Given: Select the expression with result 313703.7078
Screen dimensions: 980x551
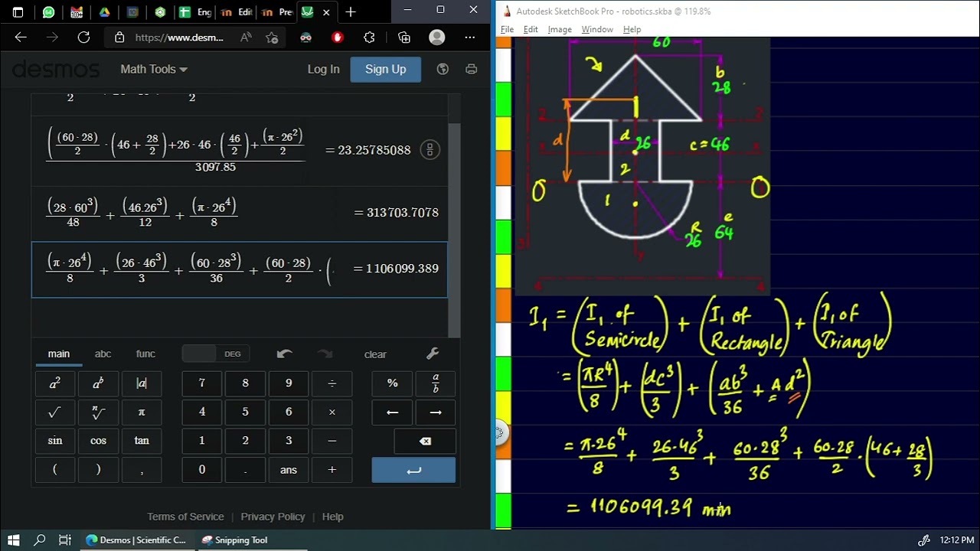Looking at the screenshot, I should [240, 213].
